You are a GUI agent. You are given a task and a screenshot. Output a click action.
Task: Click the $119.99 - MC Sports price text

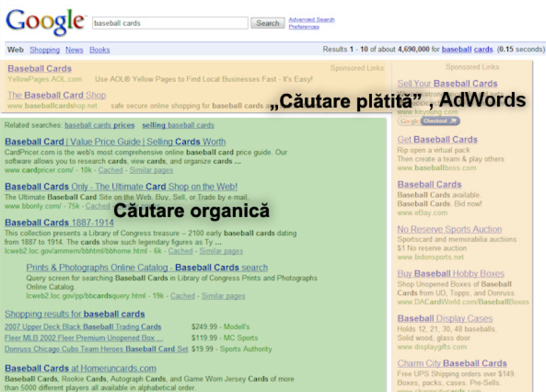(225, 337)
